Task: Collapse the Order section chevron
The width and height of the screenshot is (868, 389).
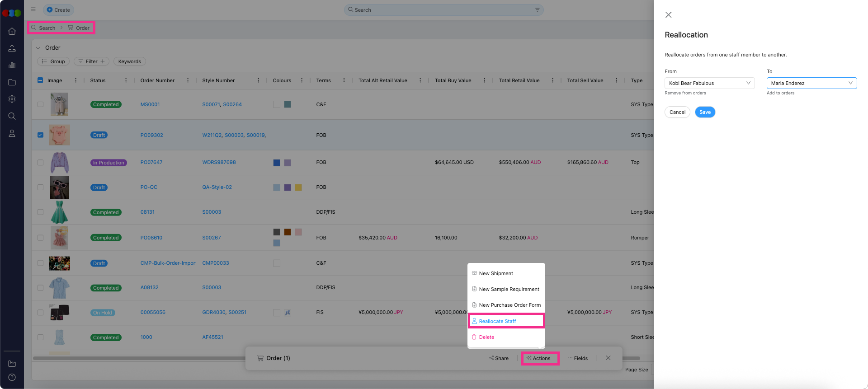Action: (38, 48)
